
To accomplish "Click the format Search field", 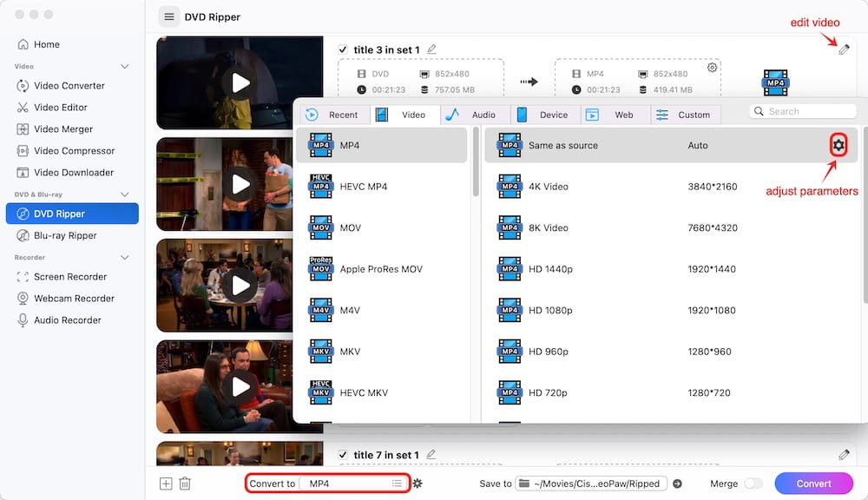I will coord(803,111).
